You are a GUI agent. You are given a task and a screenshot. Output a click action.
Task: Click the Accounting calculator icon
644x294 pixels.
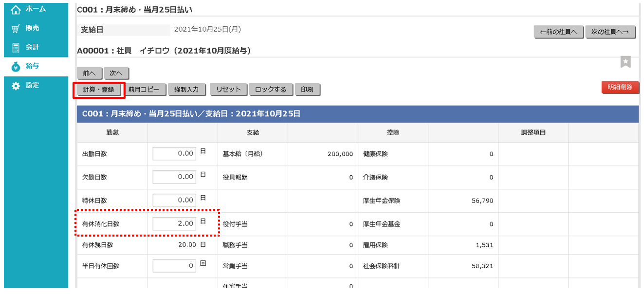point(16,47)
